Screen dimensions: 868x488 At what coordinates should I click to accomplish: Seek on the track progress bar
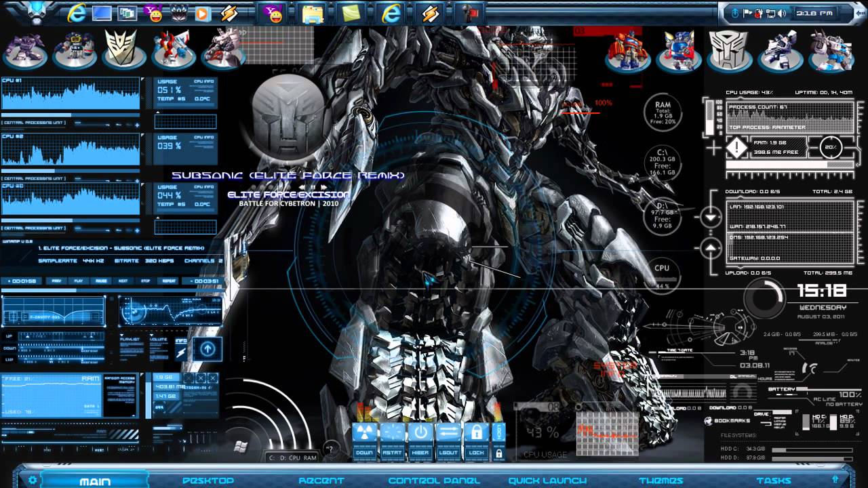[x=112, y=289]
